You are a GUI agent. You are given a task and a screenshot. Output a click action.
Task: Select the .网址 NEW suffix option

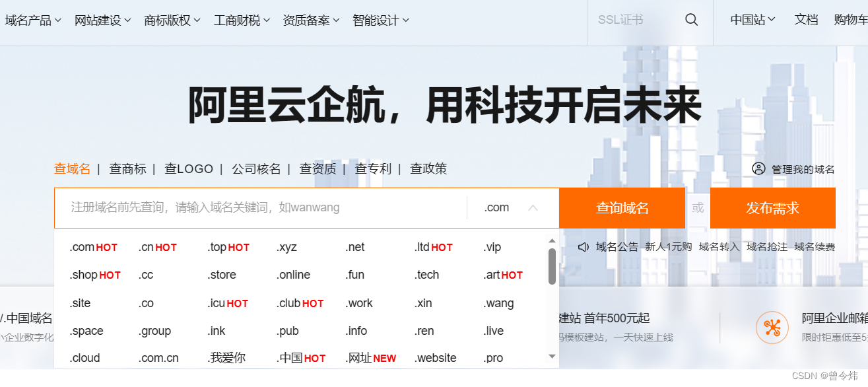371,358
